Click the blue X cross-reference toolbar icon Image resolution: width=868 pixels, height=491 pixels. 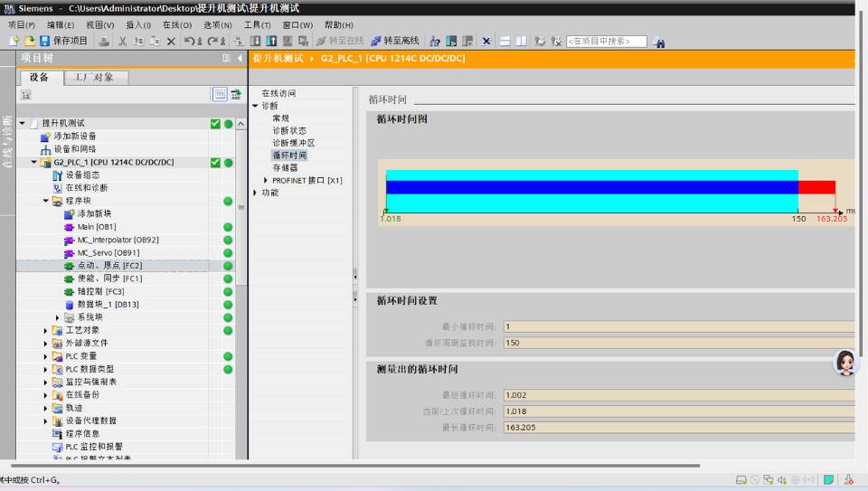click(486, 41)
